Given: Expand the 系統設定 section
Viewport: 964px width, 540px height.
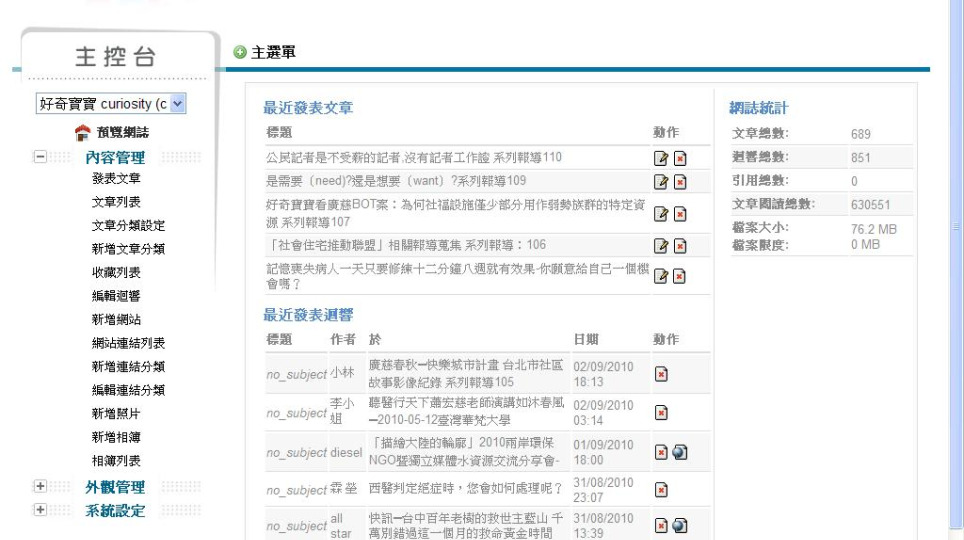Looking at the screenshot, I should pos(37,511).
